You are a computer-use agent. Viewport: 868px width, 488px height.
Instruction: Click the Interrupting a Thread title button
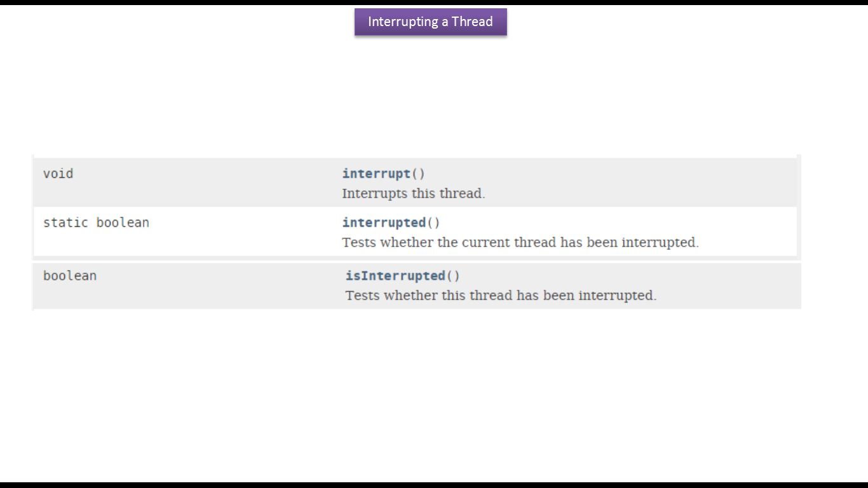click(430, 22)
